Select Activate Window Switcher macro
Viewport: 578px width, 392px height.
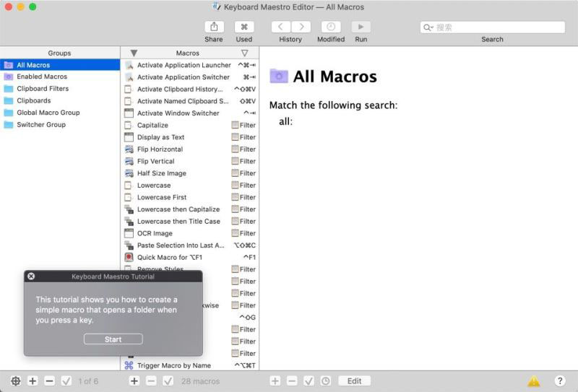190,113
